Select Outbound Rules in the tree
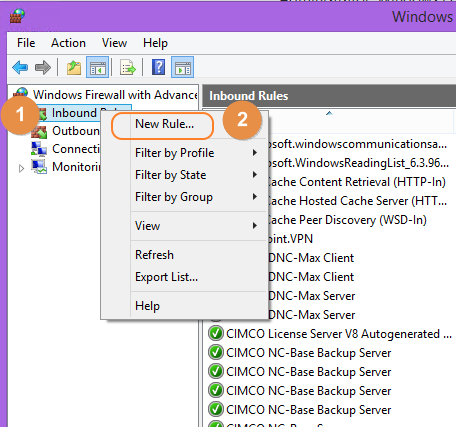 (x=75, y=131)
